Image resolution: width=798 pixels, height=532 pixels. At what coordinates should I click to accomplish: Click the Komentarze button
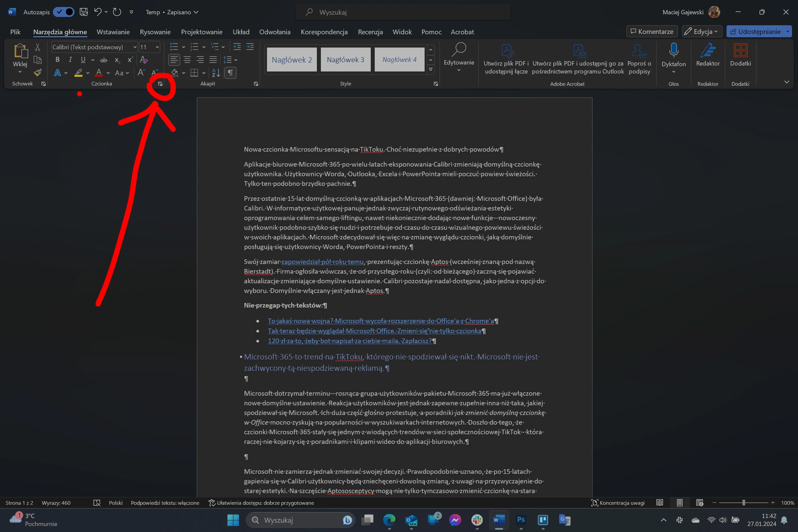coord(652,32)
